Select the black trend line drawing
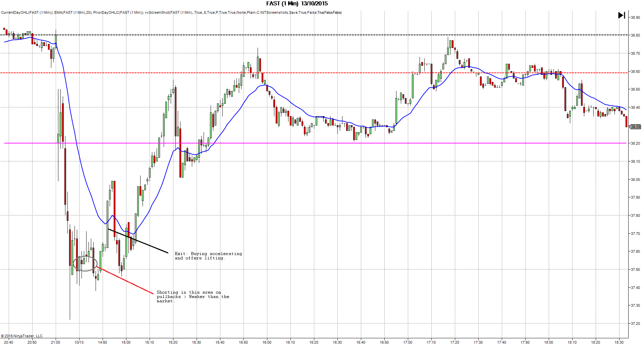 click(138, 241)
